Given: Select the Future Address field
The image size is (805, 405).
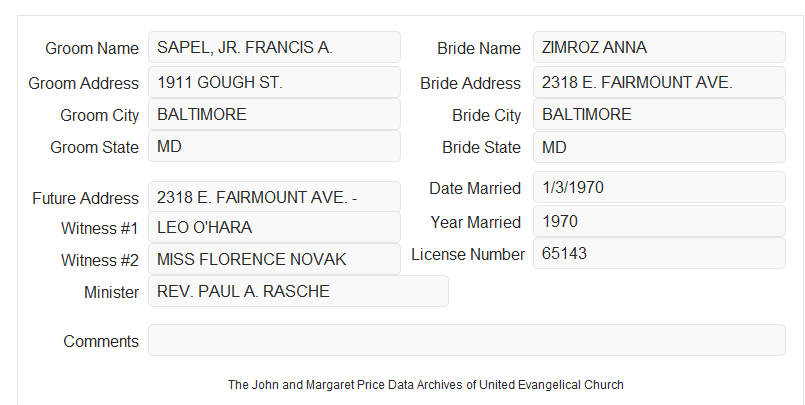Looking at the screenshot, I should pyautogui.click(x=274, y=197).
